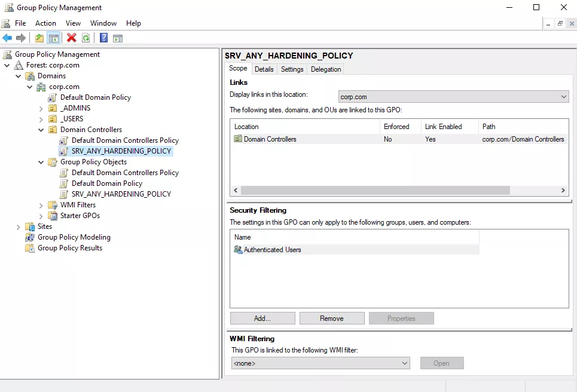Collapse the Domain Controllers OU node
Image resolution: width=577 pixels, height=392 pixels.
coord(41,130)
